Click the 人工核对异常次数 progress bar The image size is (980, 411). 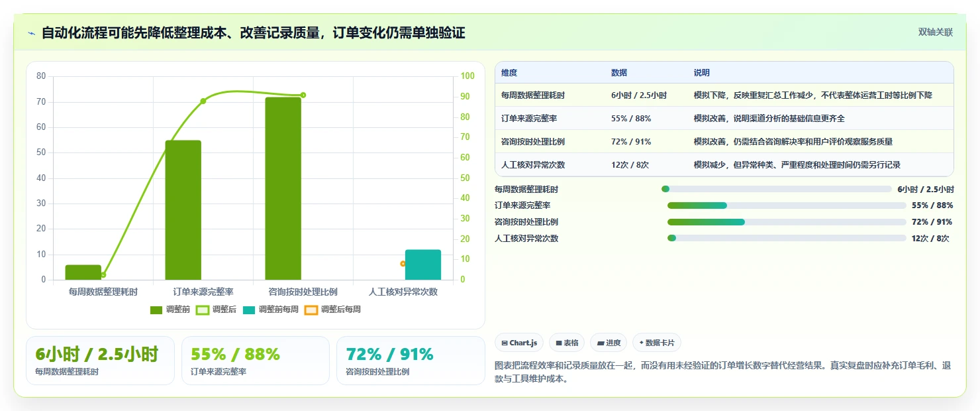click(x=787, y=238)
